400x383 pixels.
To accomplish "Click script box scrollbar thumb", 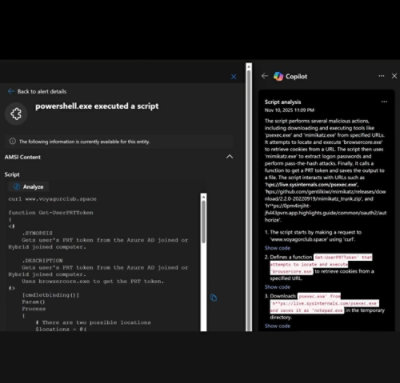I will [x=204, y=221].
